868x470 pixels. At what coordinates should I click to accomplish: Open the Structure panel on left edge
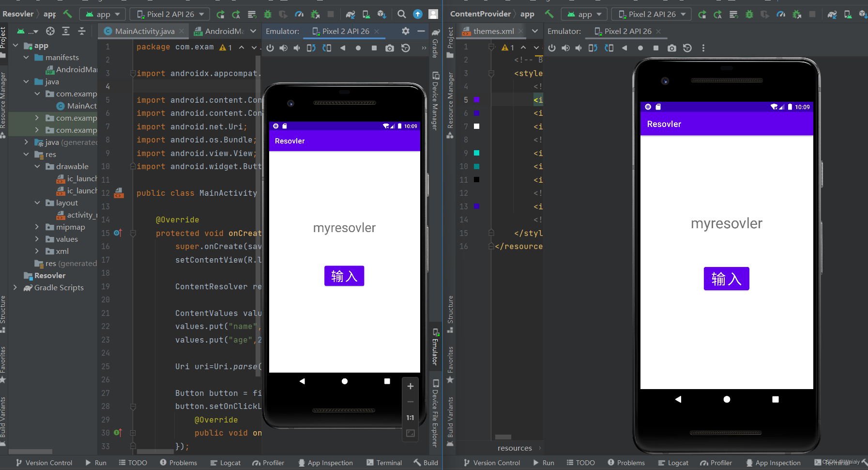(x=4, y=310)
